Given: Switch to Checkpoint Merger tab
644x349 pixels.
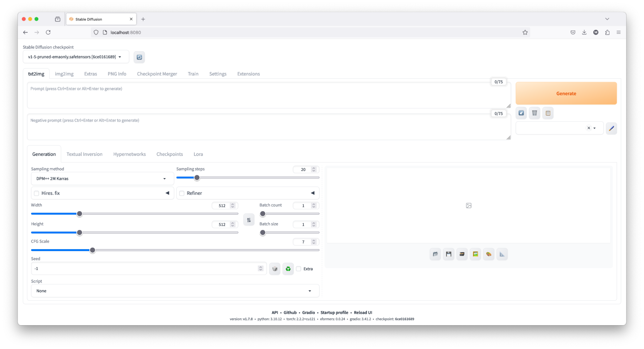Looking at the screenshot, I should tap(157, 74).
